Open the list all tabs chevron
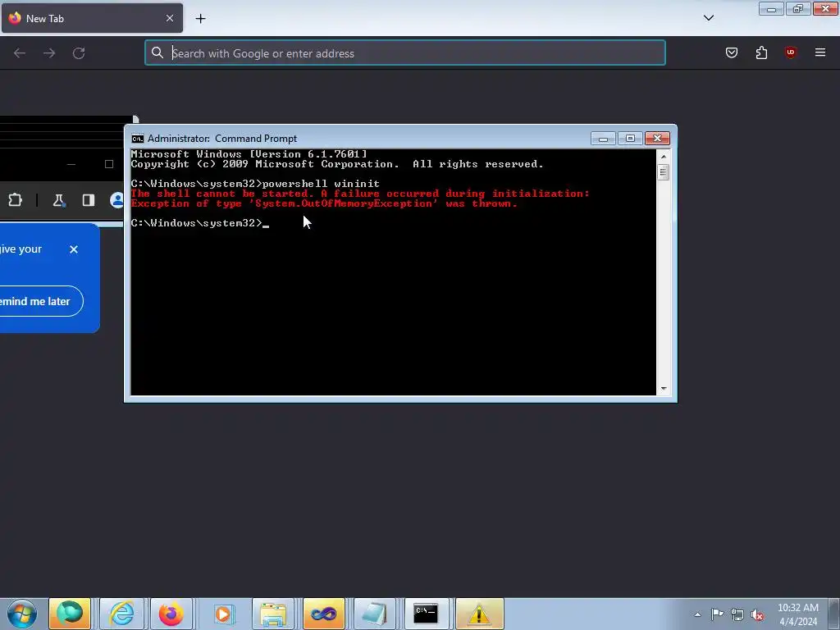840x630 pixels. pyautogui.click(x=708, y=18)
